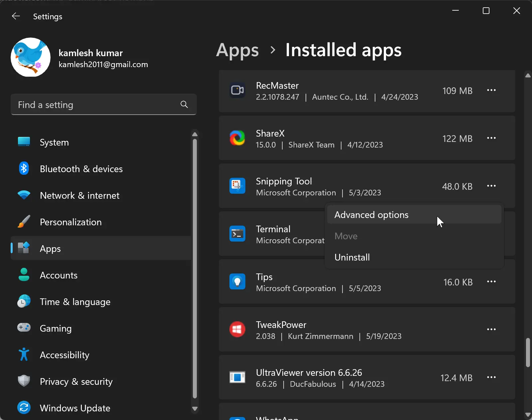This screenshot has width=532, height=420.
Task: Click the TweakPower app icon
Action: coord(237,330)
